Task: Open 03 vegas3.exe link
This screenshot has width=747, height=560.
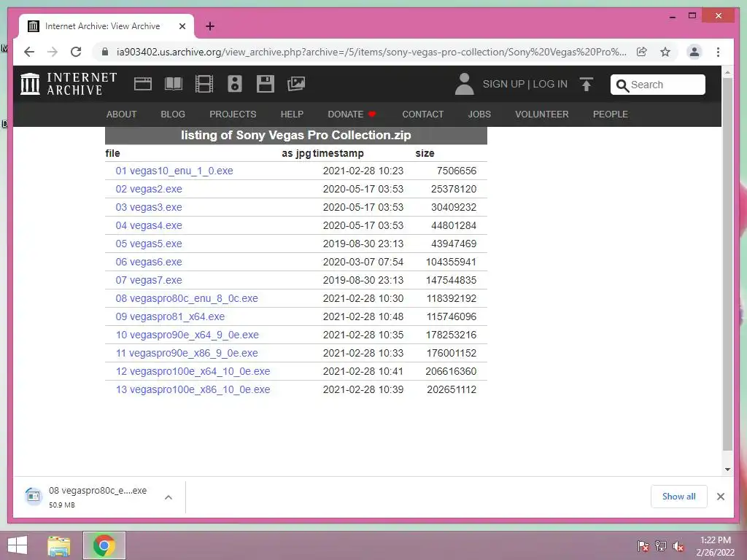Action: pos(149,207)
